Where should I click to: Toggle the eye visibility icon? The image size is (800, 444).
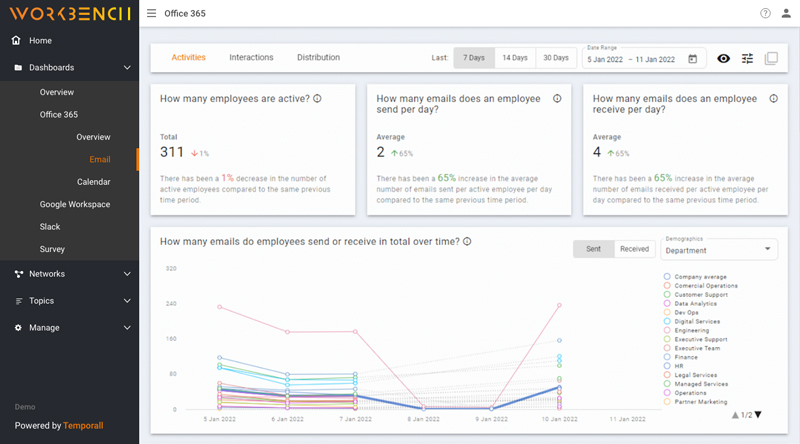723,59
